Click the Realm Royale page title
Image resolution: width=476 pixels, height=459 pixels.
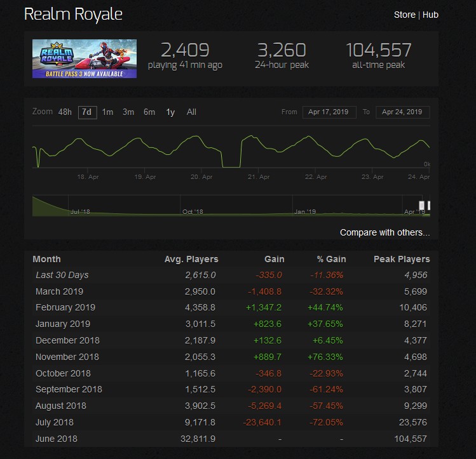(x=73, y=14)
